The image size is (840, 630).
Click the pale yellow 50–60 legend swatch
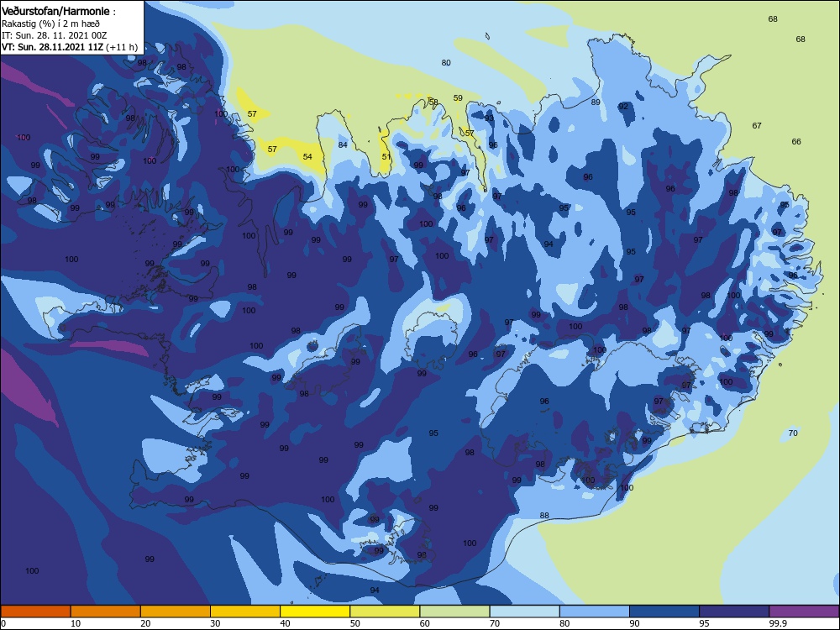click(385, 612)
